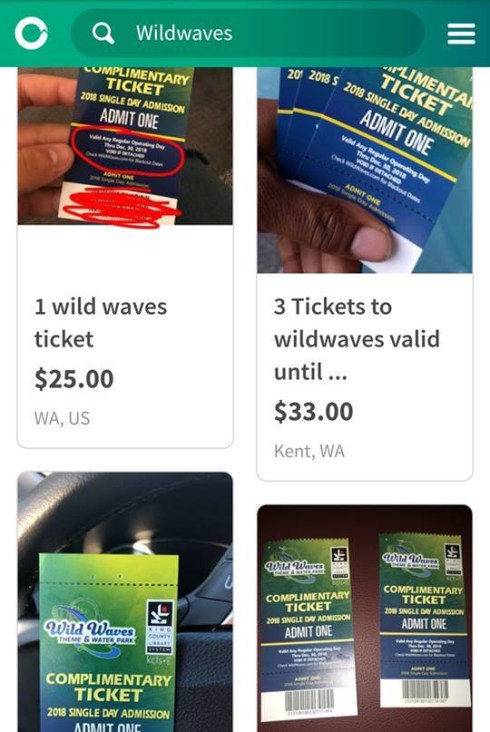The height and width of the screenshot is (732, 490).
Task: Tap the $33.00 price
Action: tap(314, 411)
